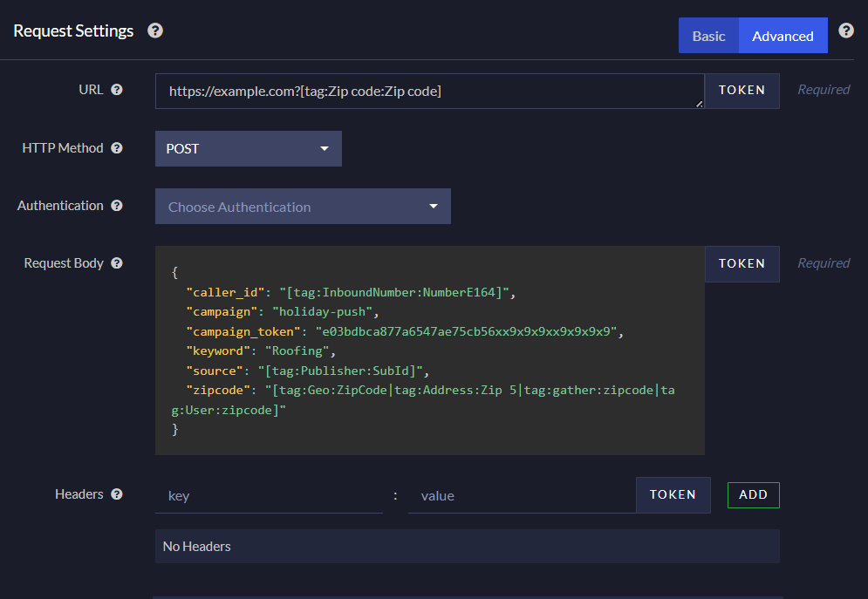The width and height of the screenshot is (868, 599).
Task: Insert a token into the Request Body
Action: tap(742, 264)
